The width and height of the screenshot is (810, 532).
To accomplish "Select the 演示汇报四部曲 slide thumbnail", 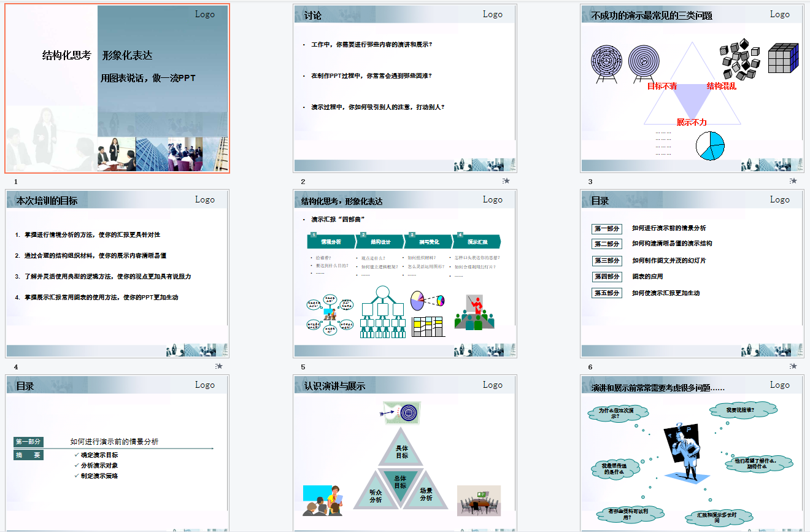I will click(x=405, y=274).
